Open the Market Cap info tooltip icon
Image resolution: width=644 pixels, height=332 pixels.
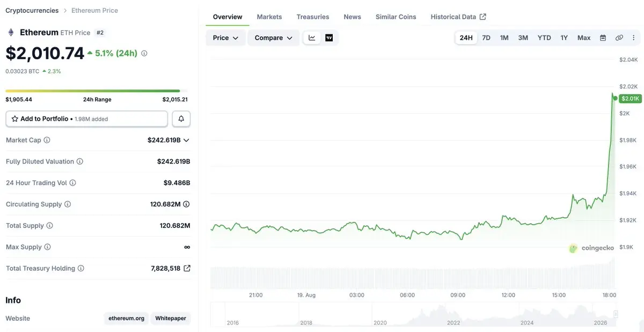click(47, 140)
